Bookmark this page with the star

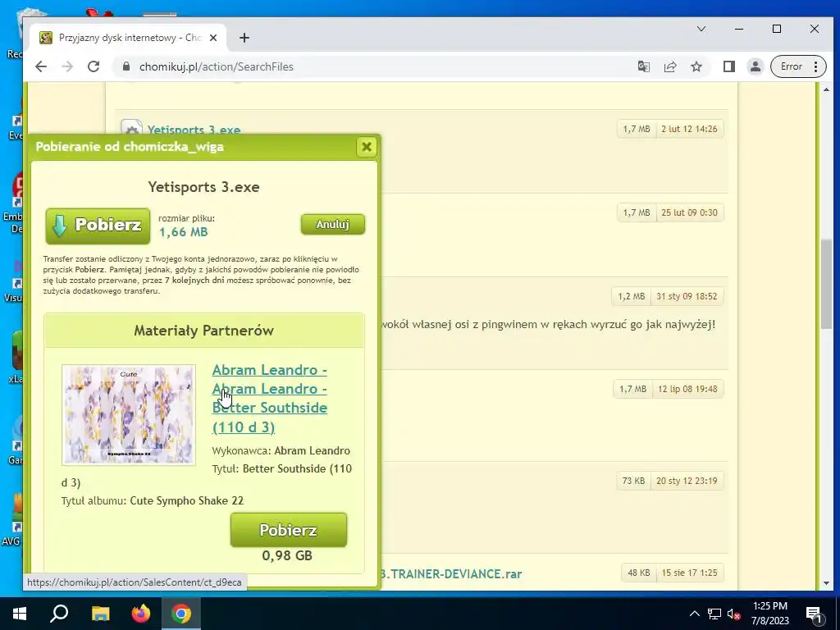[696, 66]
